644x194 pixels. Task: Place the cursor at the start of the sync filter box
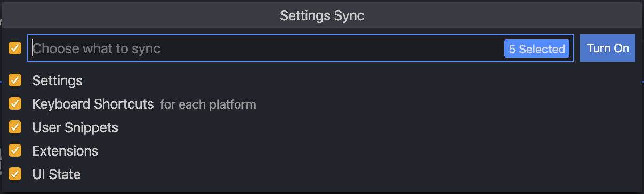[x=33, y=48]
